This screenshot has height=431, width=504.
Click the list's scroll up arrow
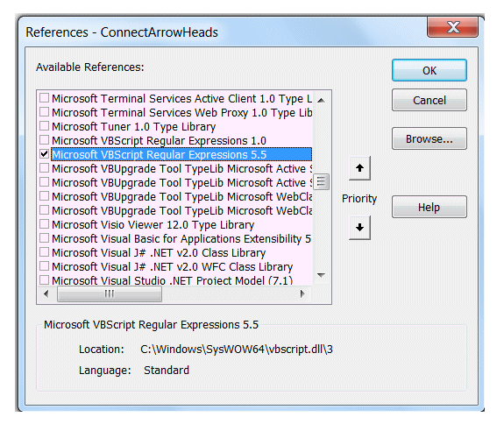point(321,101)
